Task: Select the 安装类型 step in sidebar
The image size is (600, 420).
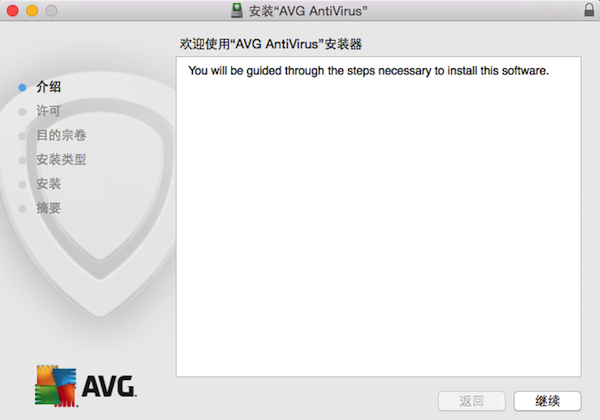Action: pos(61,160)
